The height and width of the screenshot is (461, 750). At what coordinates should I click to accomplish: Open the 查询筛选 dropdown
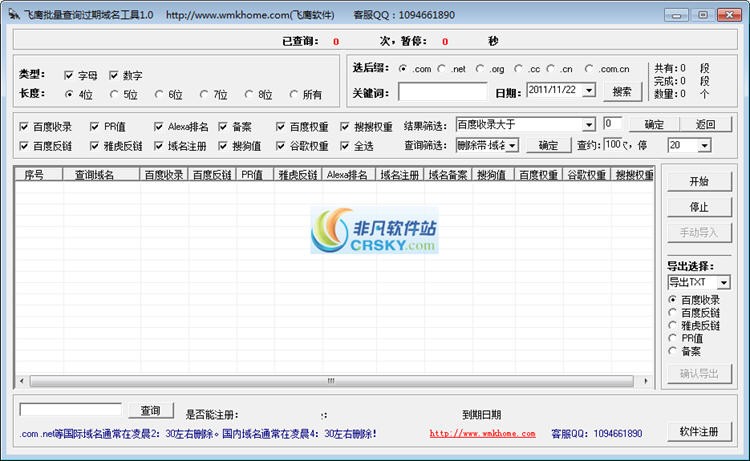point(512,145)
